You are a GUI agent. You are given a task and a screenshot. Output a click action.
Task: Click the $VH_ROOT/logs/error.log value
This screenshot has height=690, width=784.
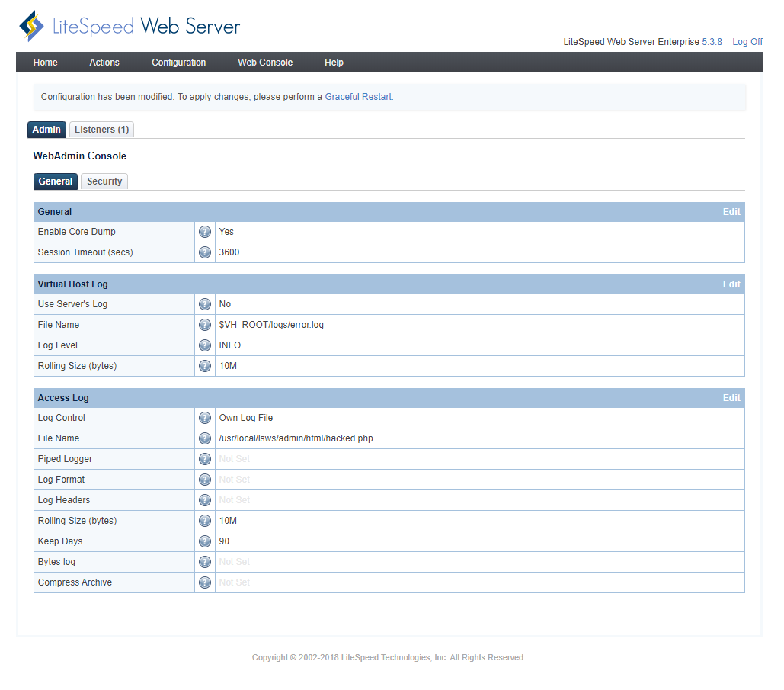[x=271, y=325]
